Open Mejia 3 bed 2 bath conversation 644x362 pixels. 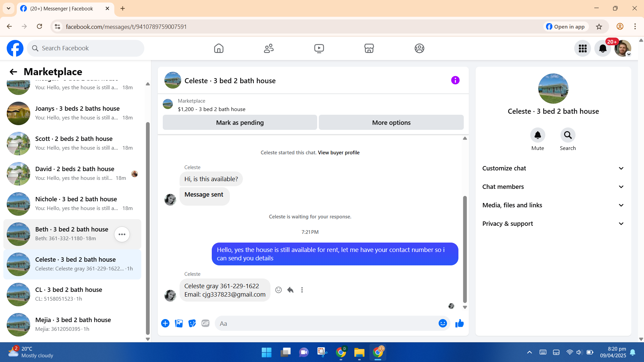tap(72, 325)
